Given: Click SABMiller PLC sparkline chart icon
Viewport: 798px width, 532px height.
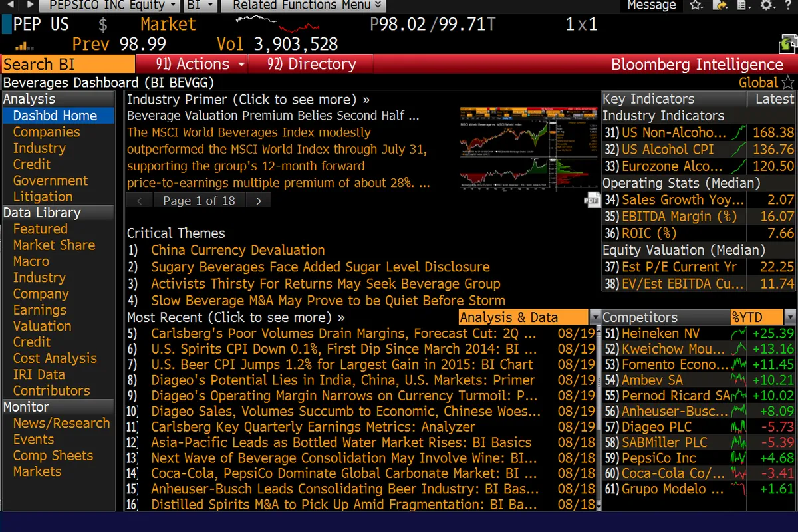Looking at the screenshot, I should click(x=738, y=442).
